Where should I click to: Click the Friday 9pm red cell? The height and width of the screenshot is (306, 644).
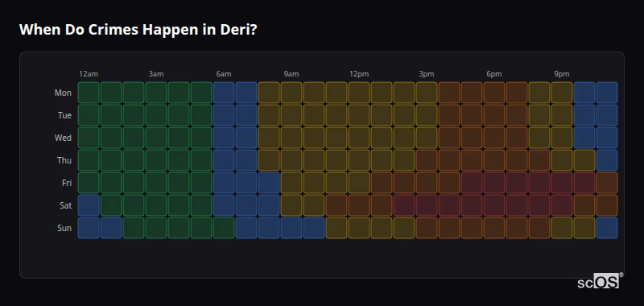[x=562, y=182]
